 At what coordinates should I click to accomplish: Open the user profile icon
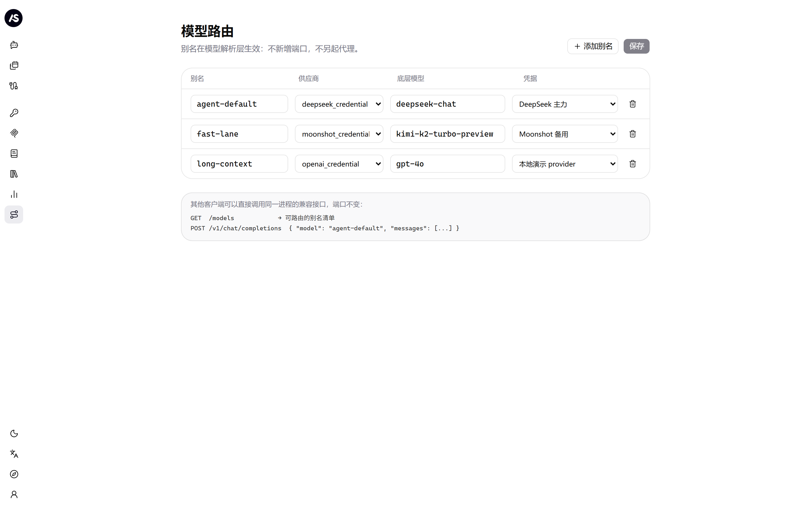pos(14,494)
